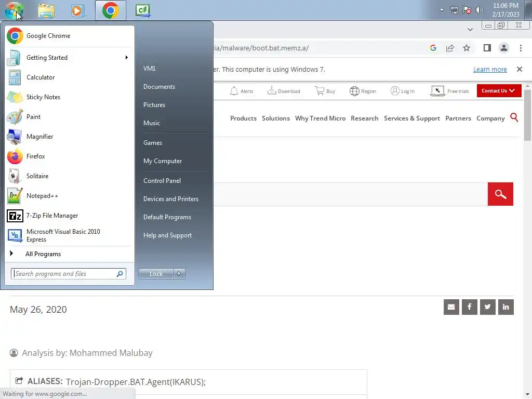Open the C# Express taskbar icon
Image resolution: width=532 pixels, height=399 pixels.
point(142,10)
